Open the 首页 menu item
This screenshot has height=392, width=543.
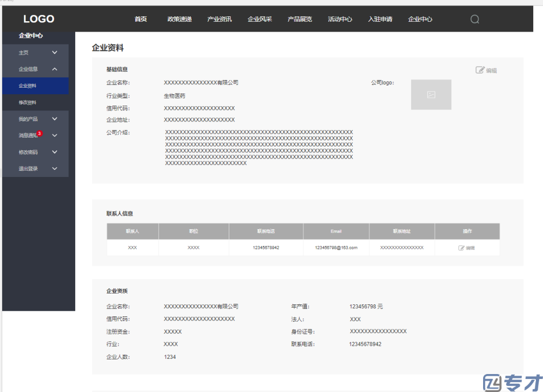[x=141, y=19]
